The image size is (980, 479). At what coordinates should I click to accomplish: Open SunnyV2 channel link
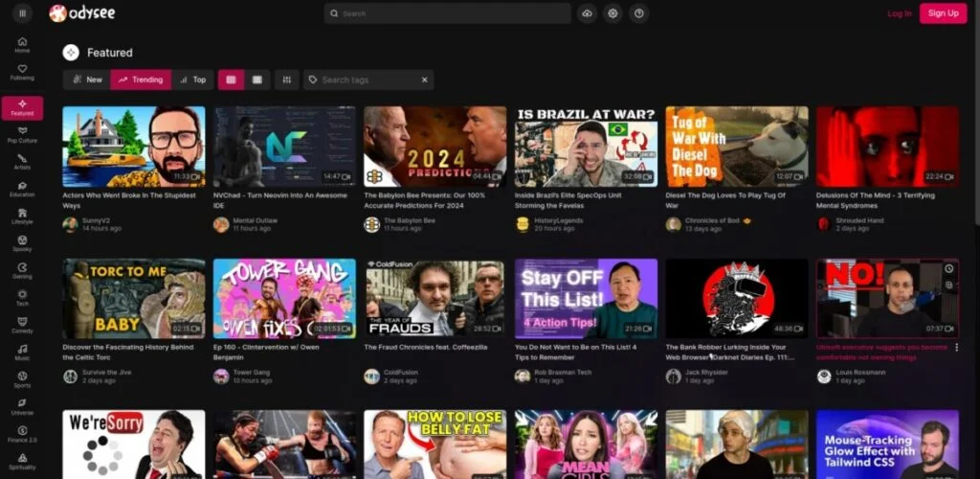95,220
